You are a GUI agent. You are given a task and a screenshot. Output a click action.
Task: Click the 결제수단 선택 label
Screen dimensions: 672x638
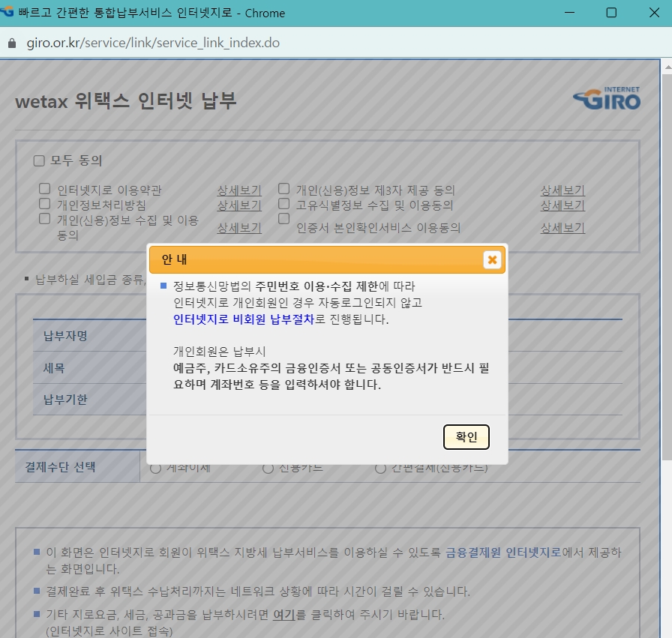60,466
